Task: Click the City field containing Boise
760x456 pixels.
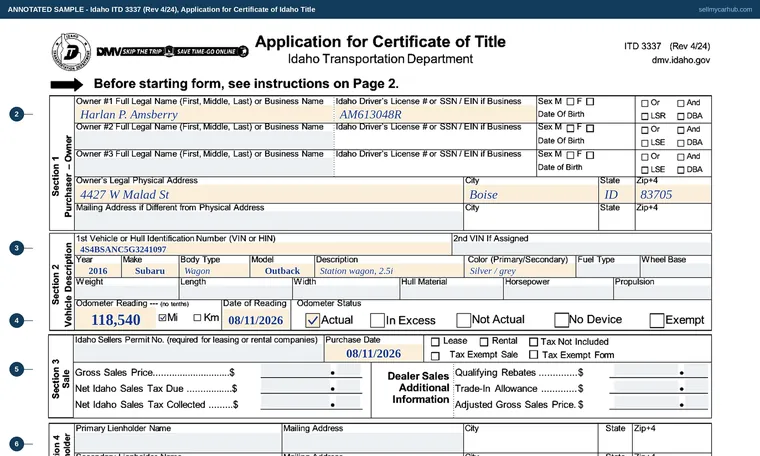Action: (x=531, y=194)
